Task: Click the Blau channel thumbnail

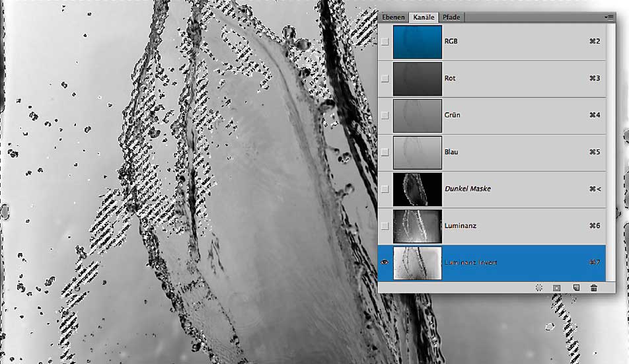Action: click(x=417, y=153)
